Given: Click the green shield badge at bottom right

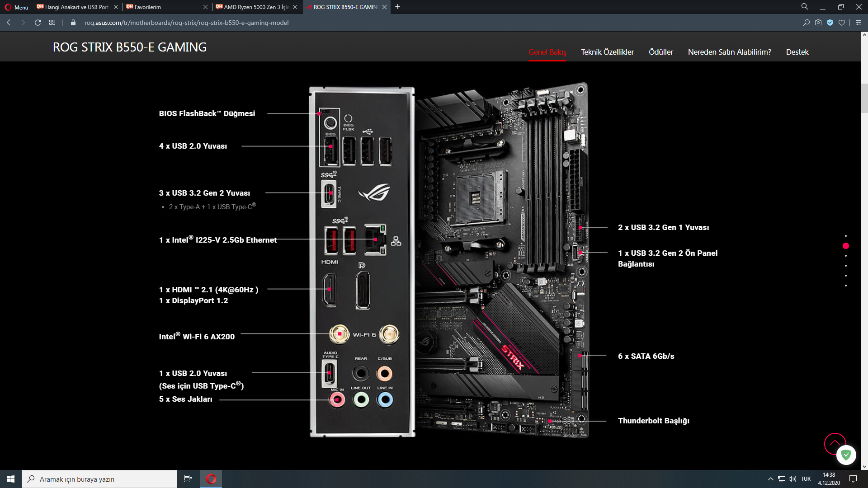Looking at the screenshot, I should tap(846, 455).
